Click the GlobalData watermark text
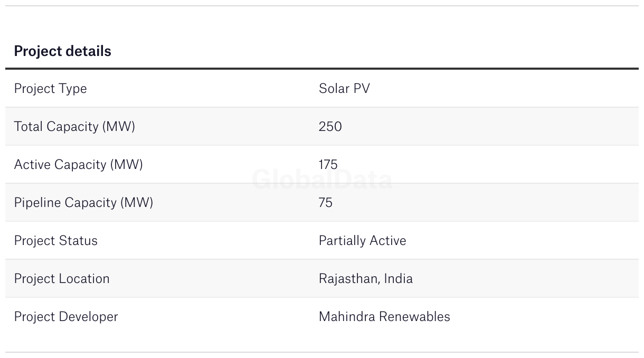The height and width of the screenshot is (358, 644). [x=322, y=180]
